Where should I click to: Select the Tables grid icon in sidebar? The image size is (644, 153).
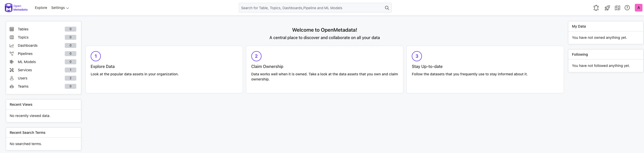[x=12, y=29]
